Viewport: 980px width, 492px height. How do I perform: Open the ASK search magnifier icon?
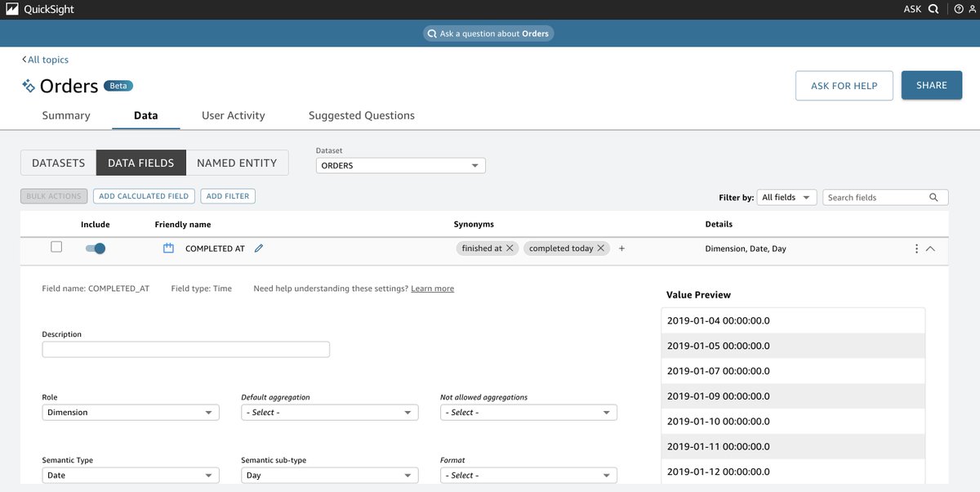tap(933, 9)
